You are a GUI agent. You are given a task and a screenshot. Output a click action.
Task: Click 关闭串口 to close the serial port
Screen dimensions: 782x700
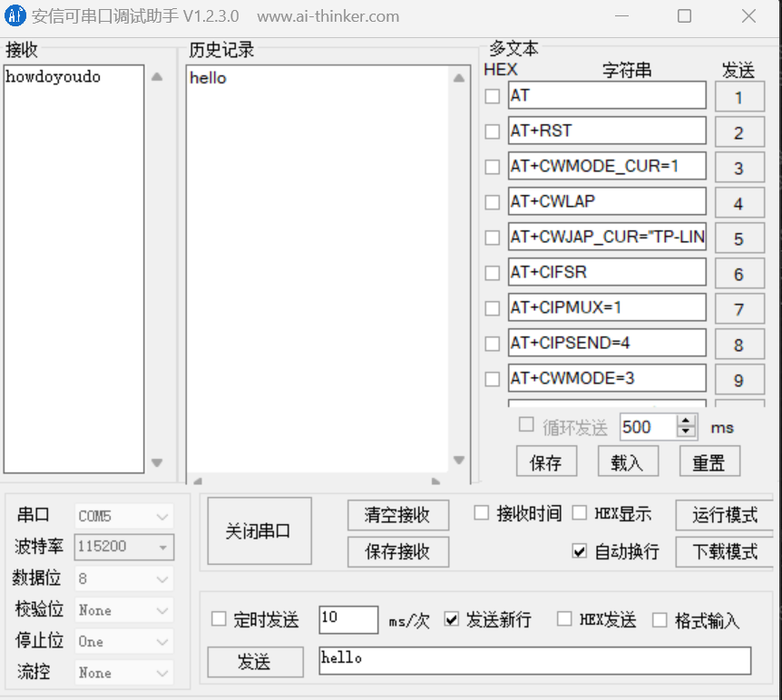pyautogui.click(x=259, y=530)
